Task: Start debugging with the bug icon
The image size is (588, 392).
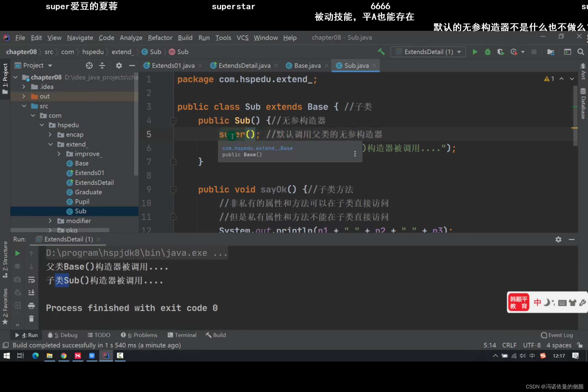Action: point(488,52)
